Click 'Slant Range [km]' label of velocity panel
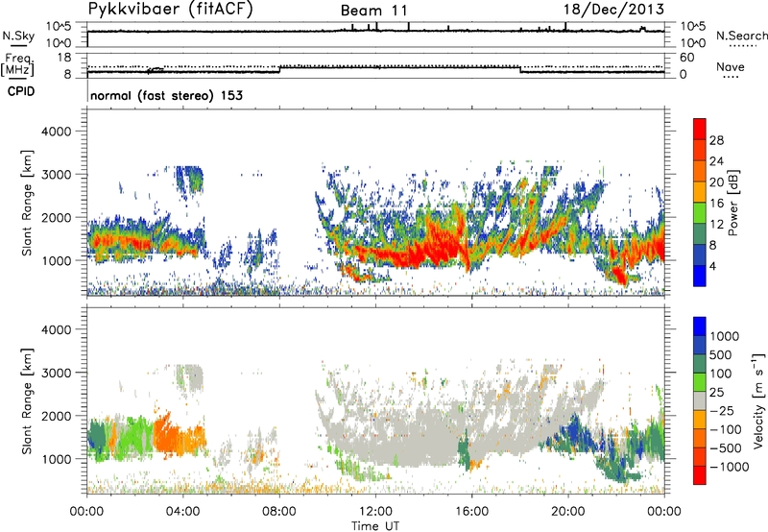Viewport: 768px width, 532px height. (x=27, y=400)
